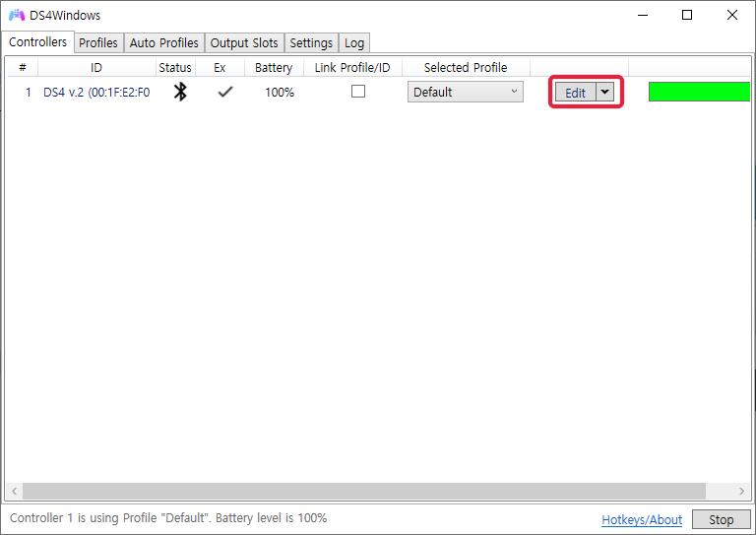
Task: Open the Selected Profile Default dropdown
Action: [x=466, y=92]
